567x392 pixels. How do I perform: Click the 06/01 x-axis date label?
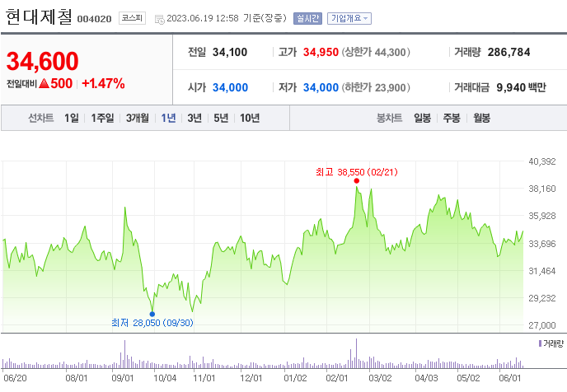coord(510,378)
